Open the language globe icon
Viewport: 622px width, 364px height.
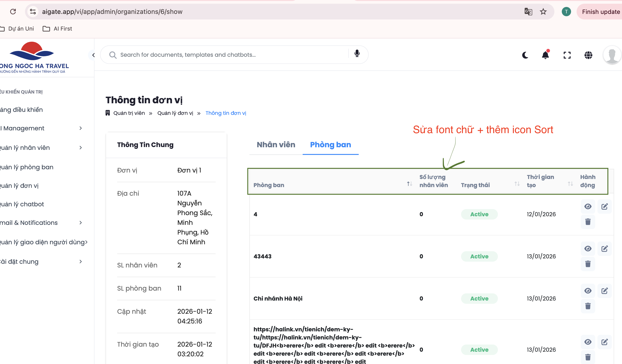[x=588, y=55]
